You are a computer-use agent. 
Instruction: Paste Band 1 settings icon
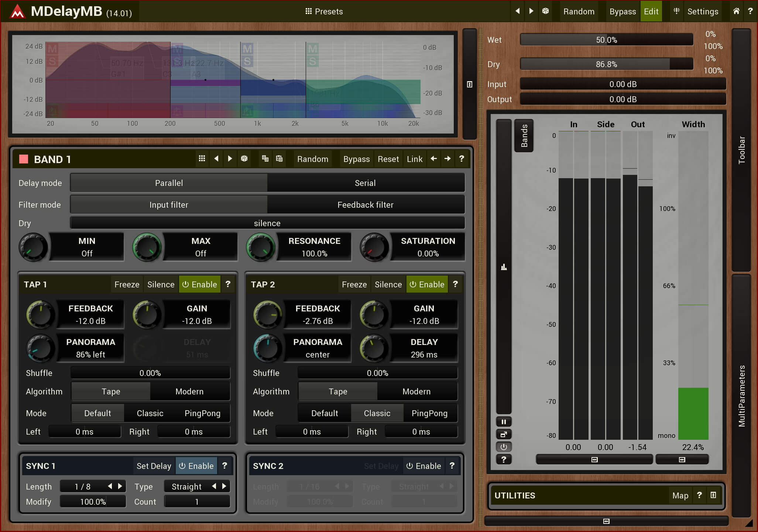click(x=279, y=159)
